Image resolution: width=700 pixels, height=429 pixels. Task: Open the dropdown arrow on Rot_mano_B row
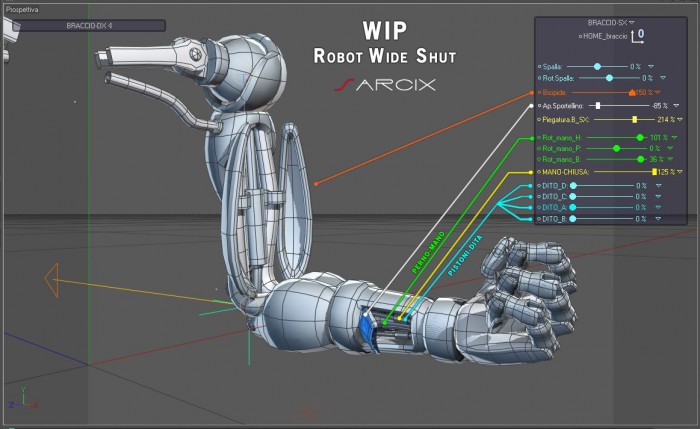[x=670, y=159]
